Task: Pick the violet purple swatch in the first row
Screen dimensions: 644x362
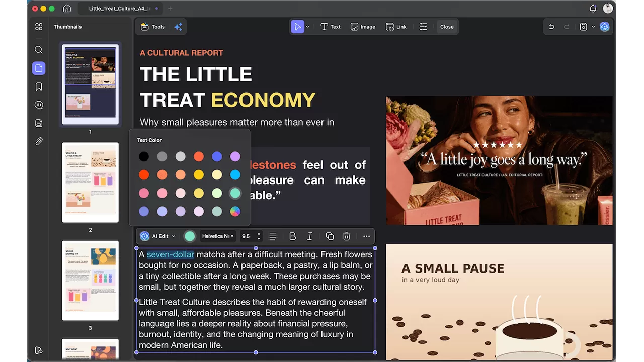Action: click(235, 157)
